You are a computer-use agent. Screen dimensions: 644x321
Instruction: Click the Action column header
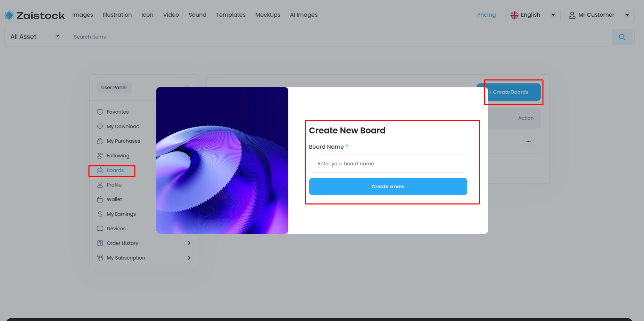[x=526, y=118]
